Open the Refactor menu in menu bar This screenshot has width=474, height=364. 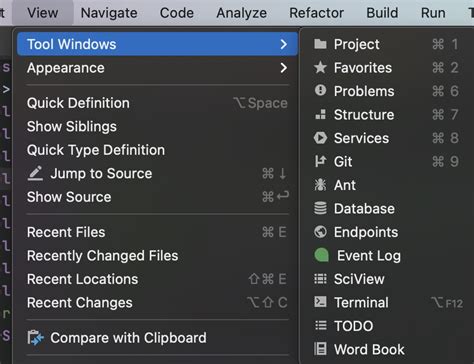click(316, 13)
